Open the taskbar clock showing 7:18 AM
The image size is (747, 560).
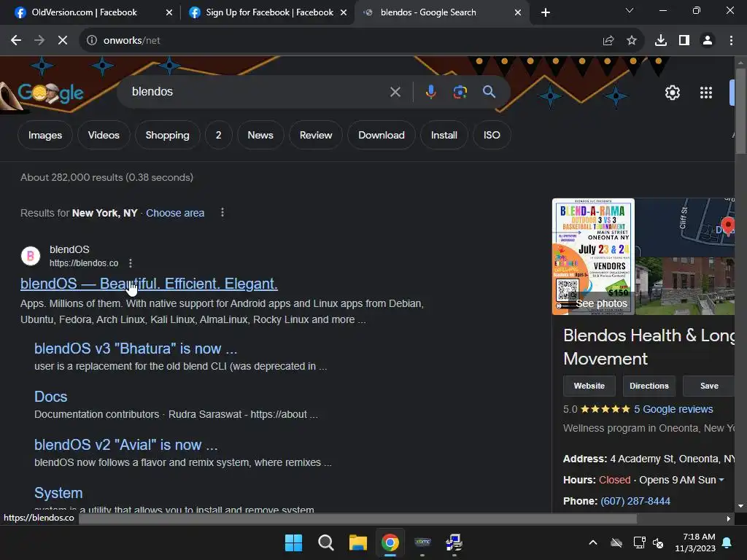[695, 542]
